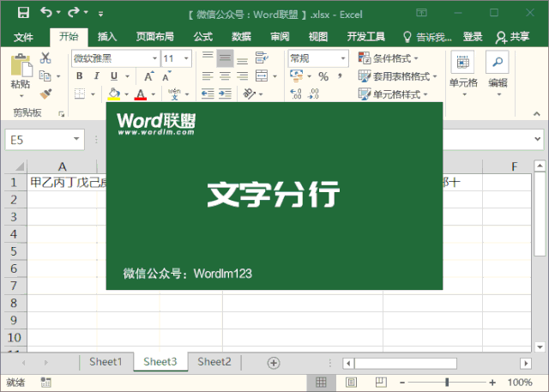
Task: Click zoom in plus button
Action: [x=492, y=383]
